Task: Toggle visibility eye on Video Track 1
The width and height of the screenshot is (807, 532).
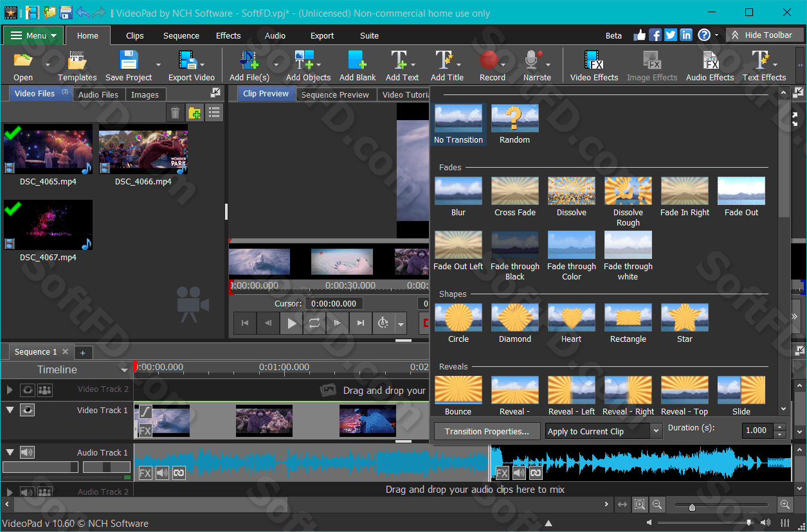Action: click(27, 410)
